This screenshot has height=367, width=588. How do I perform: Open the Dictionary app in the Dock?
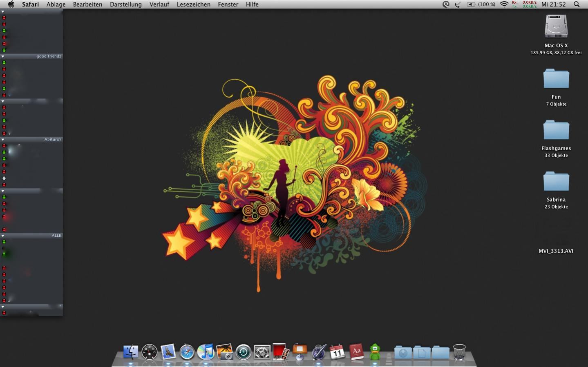[356, 351]
